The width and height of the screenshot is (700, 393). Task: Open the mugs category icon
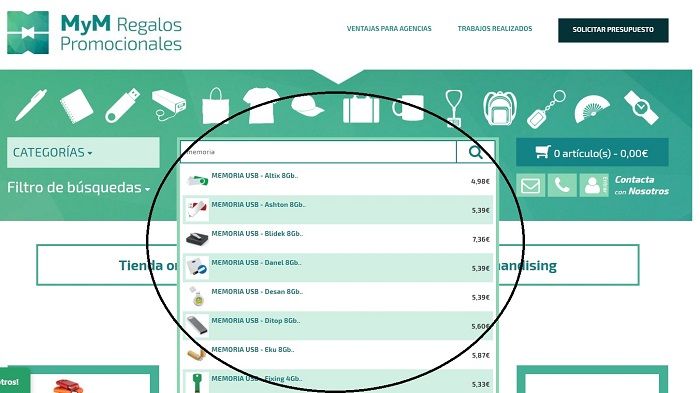[x=408, y=108]
